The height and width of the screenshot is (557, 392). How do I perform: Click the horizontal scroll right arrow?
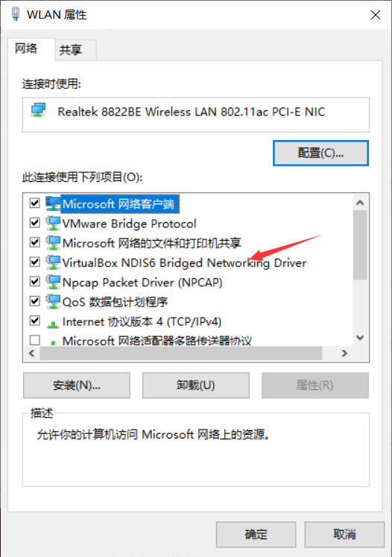(344, 353)
